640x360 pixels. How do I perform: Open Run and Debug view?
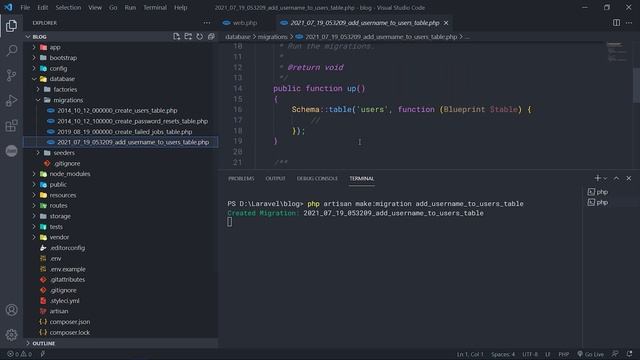[11, 100]
